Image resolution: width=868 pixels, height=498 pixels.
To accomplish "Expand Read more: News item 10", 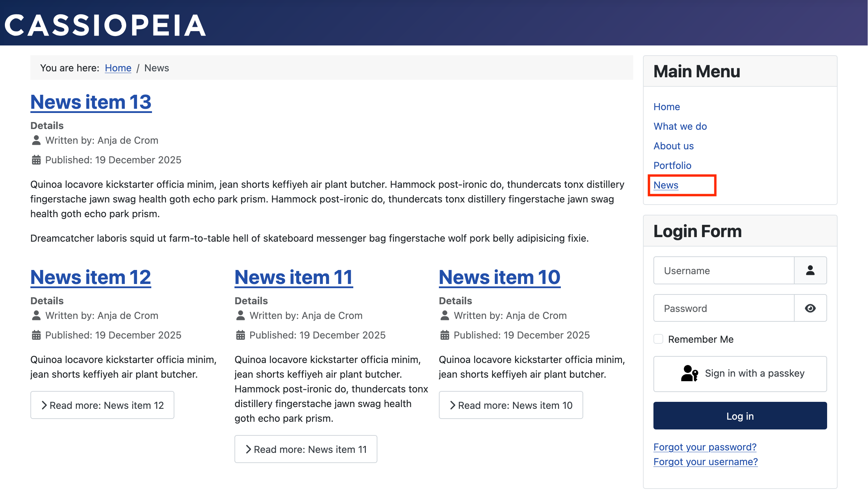I will tap(511, 405).
